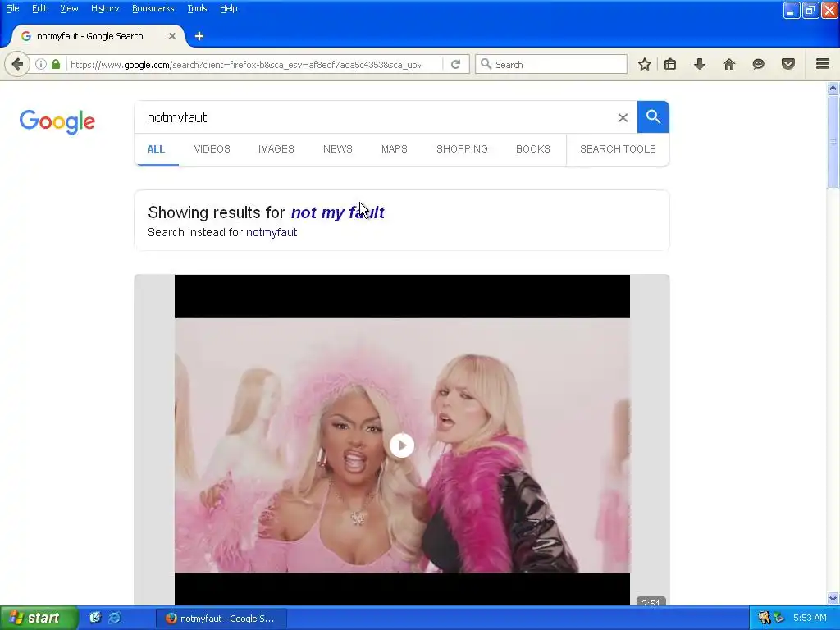The width and height of the screenshot is (840, 630).
Task: Click the green padlock security icon
Action: (56, 64)
